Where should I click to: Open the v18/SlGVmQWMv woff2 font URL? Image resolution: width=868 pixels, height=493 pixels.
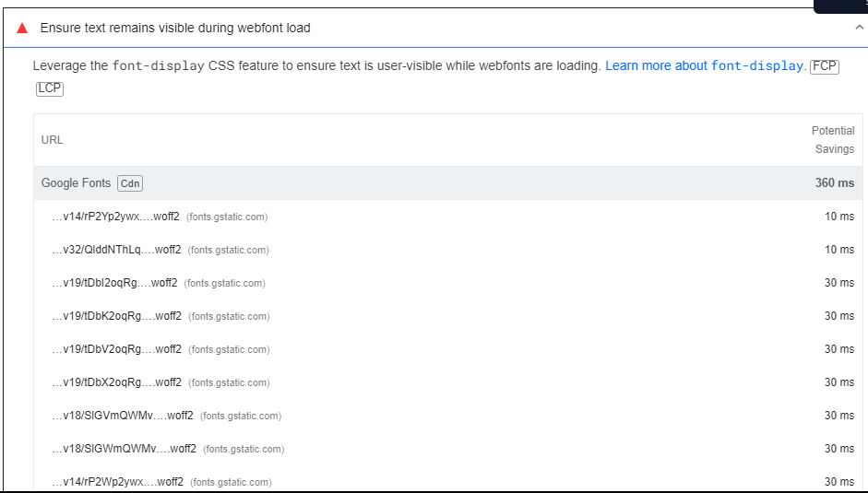(x=123, y=416)
